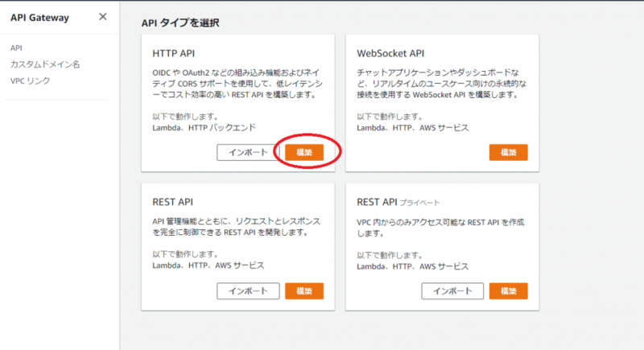Click 以下で動作します in WebSocket API card
Viewport: 644px width, 350px height.
coord(390,117)
